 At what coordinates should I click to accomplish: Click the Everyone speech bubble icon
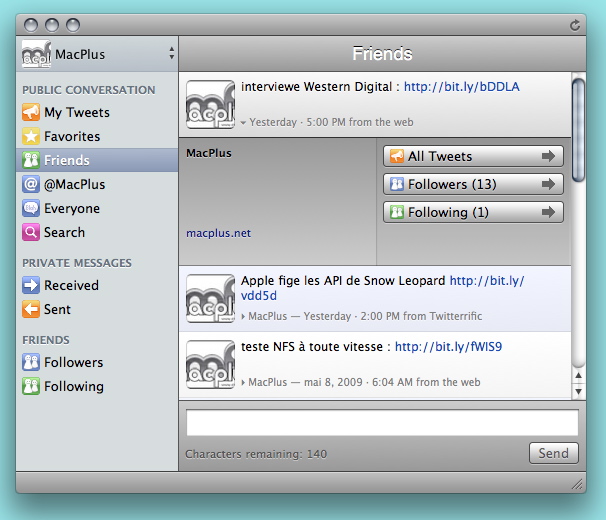pos(31,208)
